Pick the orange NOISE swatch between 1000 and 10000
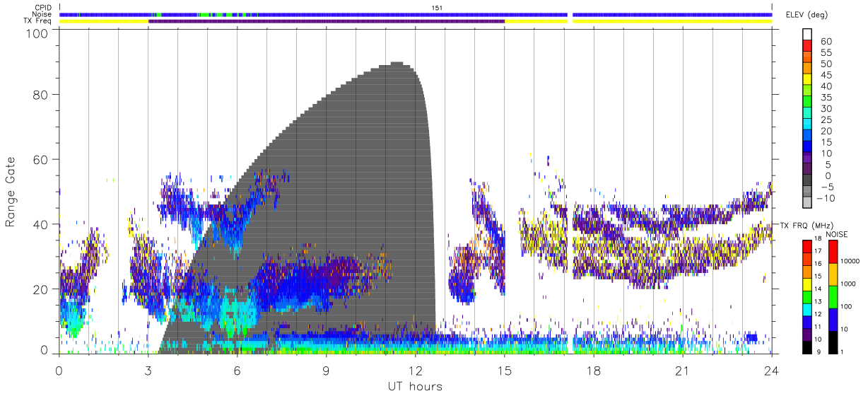Image resolution: width=868 pixels, height=401 pixels. (x=833, y=274)
